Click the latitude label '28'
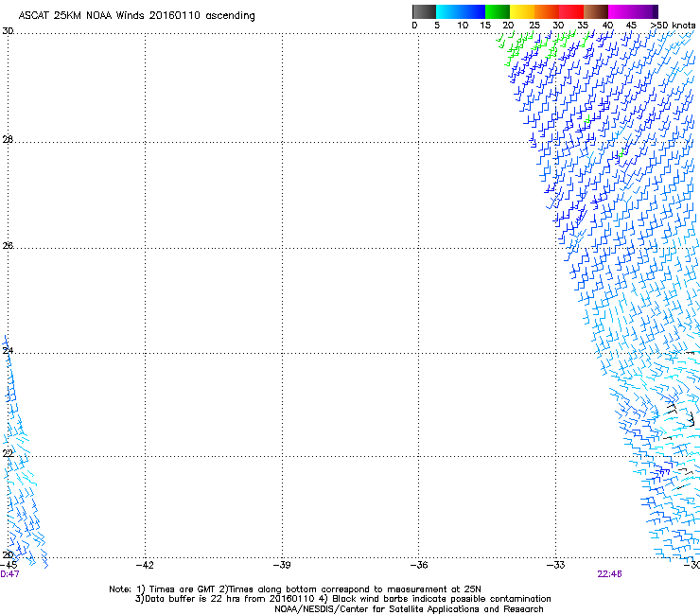This screenshot has height=615, width=700. click(x=8, y=139)
